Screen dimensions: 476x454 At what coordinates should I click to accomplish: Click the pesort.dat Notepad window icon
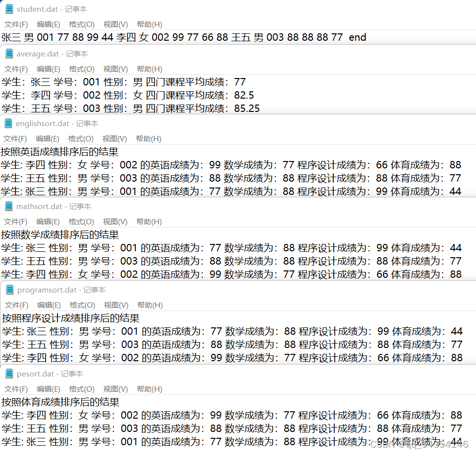[9, 374]
